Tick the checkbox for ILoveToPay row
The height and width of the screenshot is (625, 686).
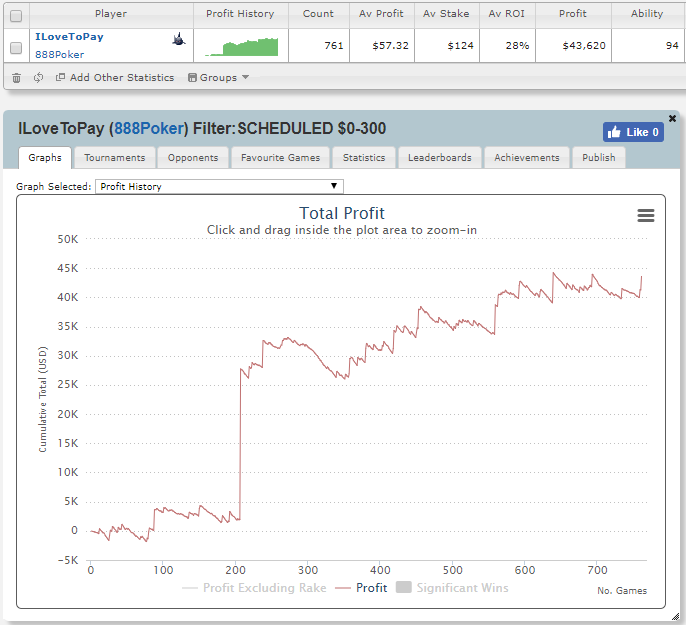click(x=16, y=48)
